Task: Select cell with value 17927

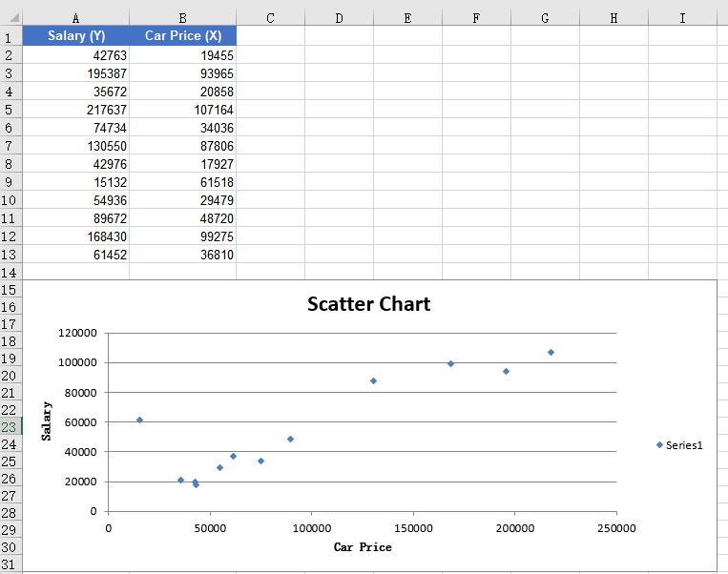Action: click(x=182, y=164)
